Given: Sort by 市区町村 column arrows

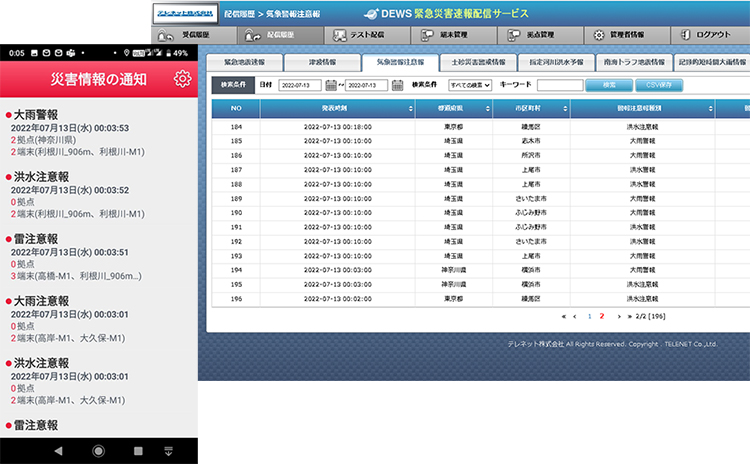Looking at the screenshot, I should 565,109.
